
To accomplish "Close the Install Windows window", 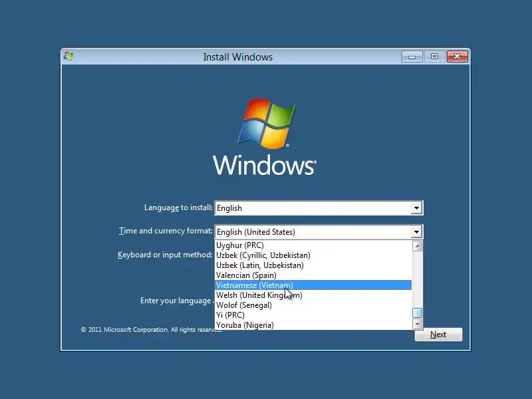I will click(457, 57).
